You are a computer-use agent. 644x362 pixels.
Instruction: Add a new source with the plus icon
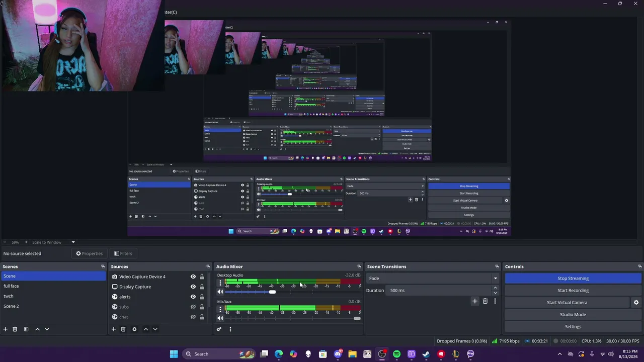pos(113,329)
